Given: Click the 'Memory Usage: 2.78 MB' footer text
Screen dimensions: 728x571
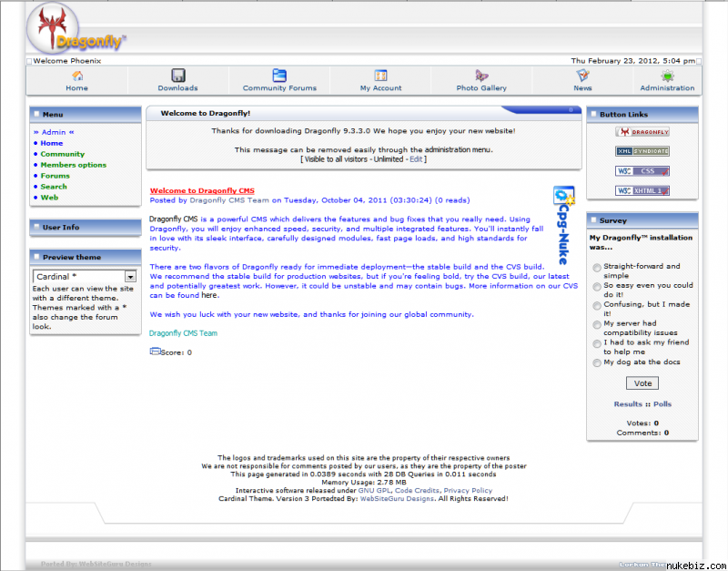Looking at the screenshot, I should pos(363,483).
